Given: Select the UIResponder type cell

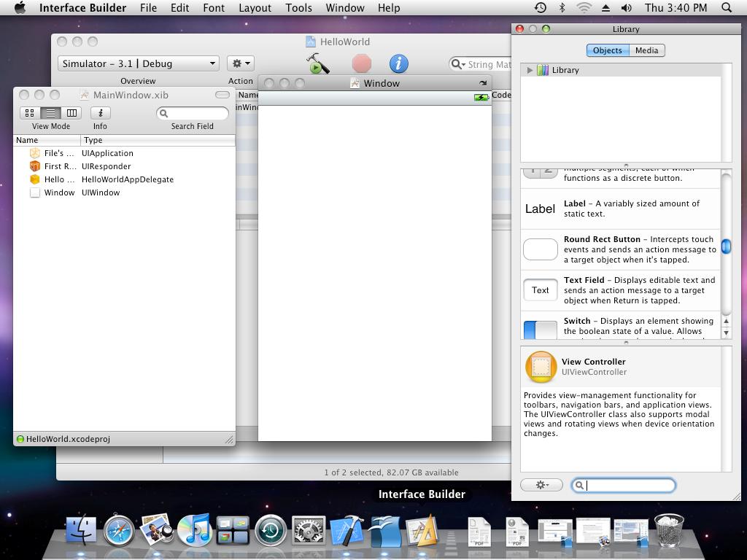Looking at the screenshot, I should (107, 166).
